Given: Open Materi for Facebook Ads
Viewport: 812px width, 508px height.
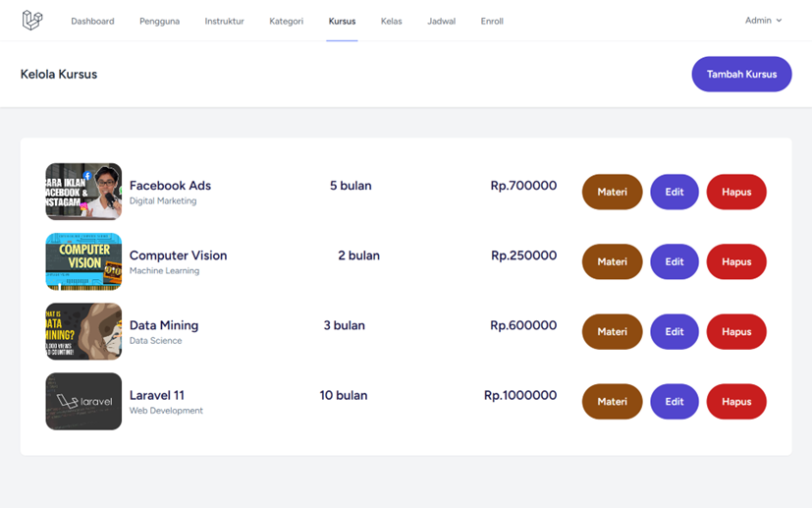Looking at the screenshot, I should (x=612, y=192).
